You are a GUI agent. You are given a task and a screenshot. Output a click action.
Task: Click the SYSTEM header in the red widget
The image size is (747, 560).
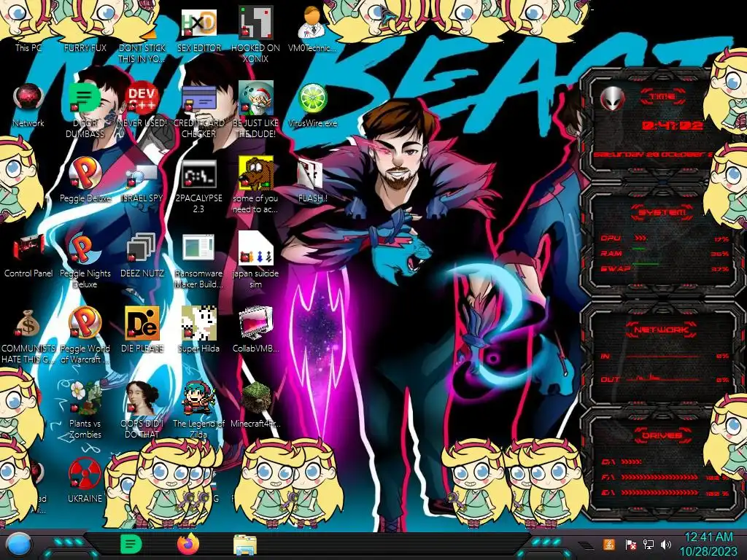(x=662, y=212)
